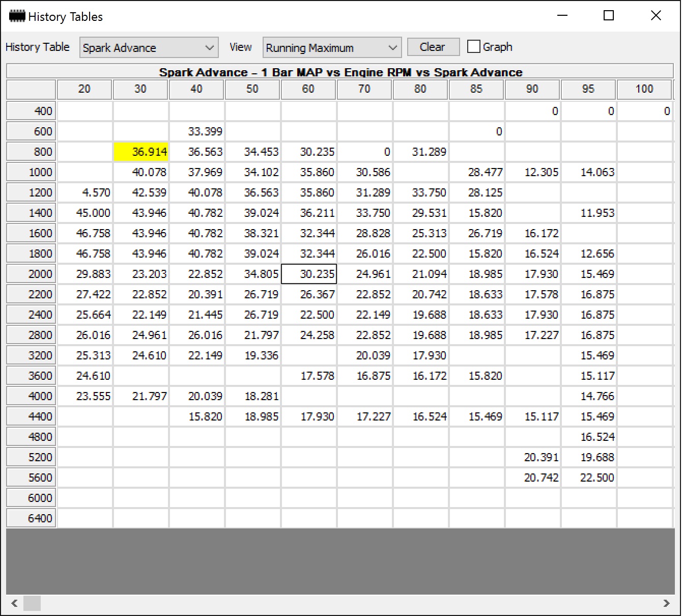
Task: Click the cell containing 20.742 in row 5600
Action: click(533, 478)
